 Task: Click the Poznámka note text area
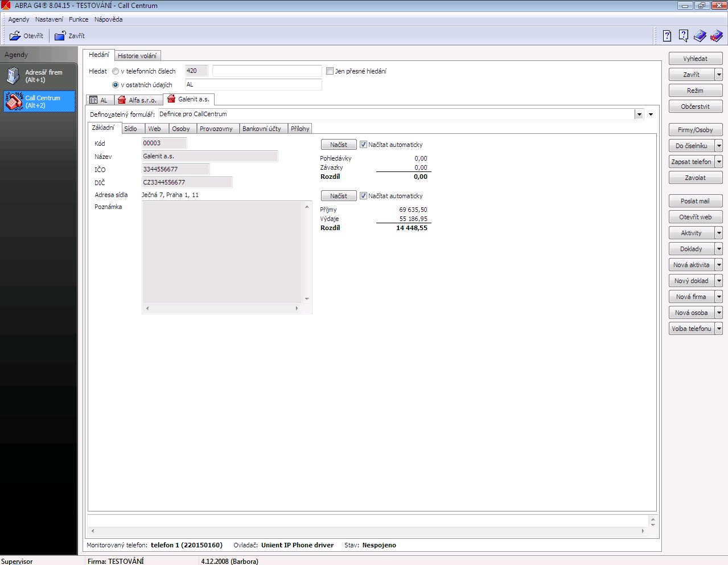(x=222, y=252)
